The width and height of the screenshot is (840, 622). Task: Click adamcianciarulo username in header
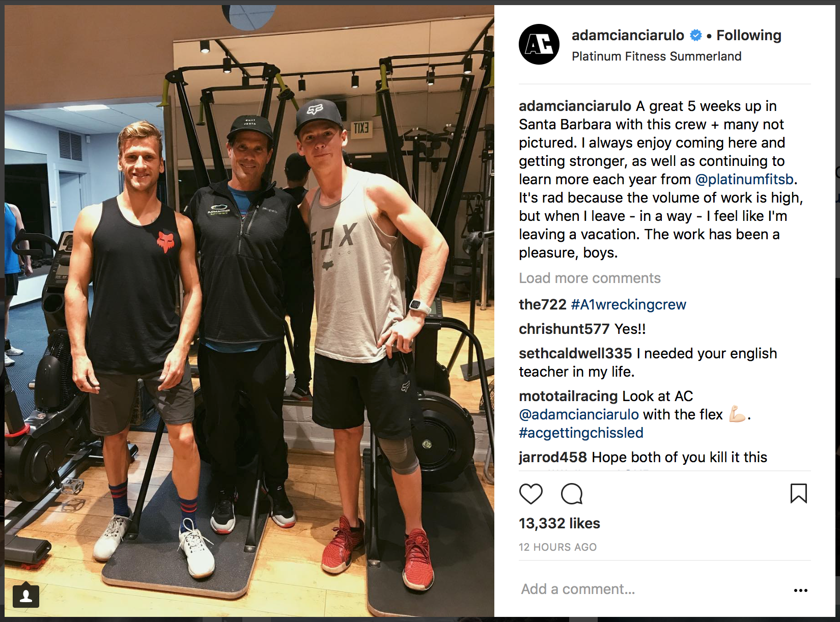628,35
